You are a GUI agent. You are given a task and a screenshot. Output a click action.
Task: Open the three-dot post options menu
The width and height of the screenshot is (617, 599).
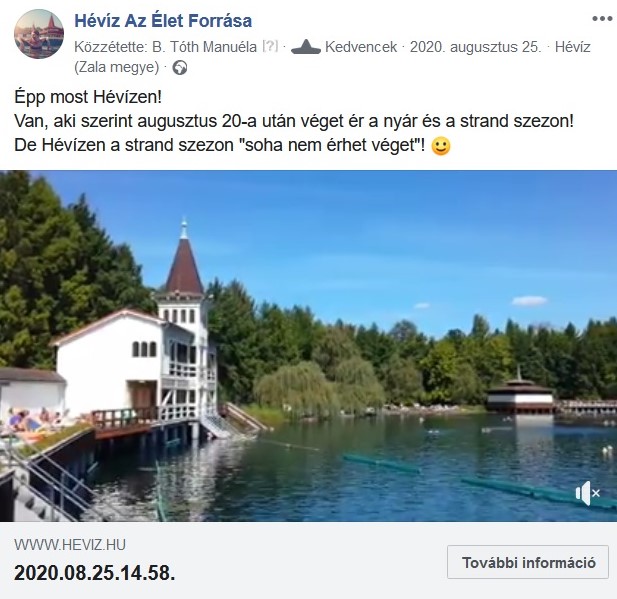(602, 18)
